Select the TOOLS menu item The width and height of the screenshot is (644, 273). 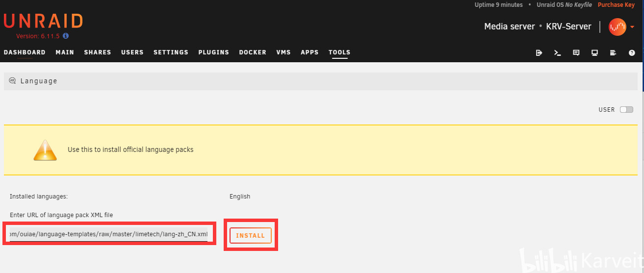339,52
